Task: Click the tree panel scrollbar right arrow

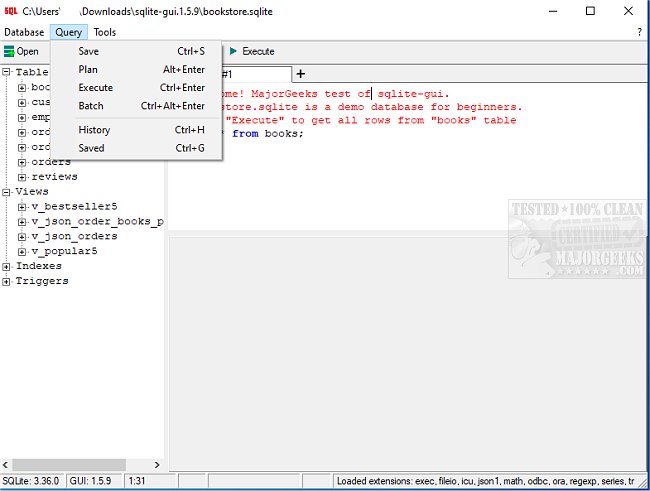Action: (157, 465)
